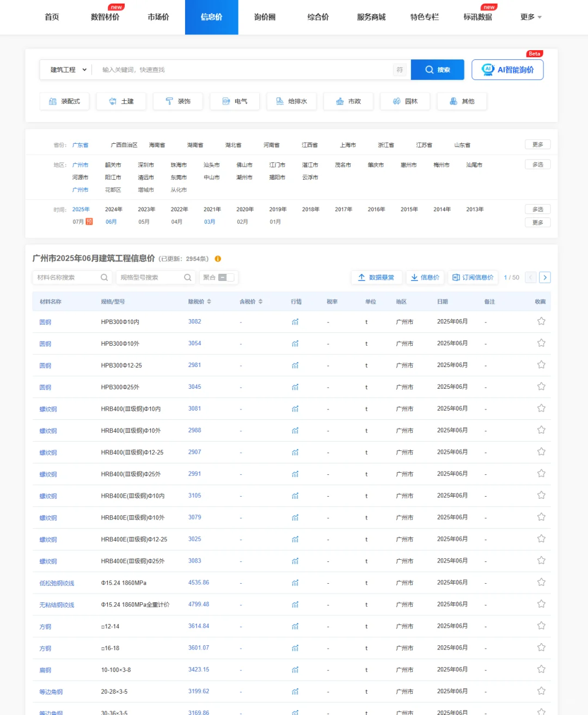Toggle the 累合 switch
The image size is (588, 715).
click(226, 277)
